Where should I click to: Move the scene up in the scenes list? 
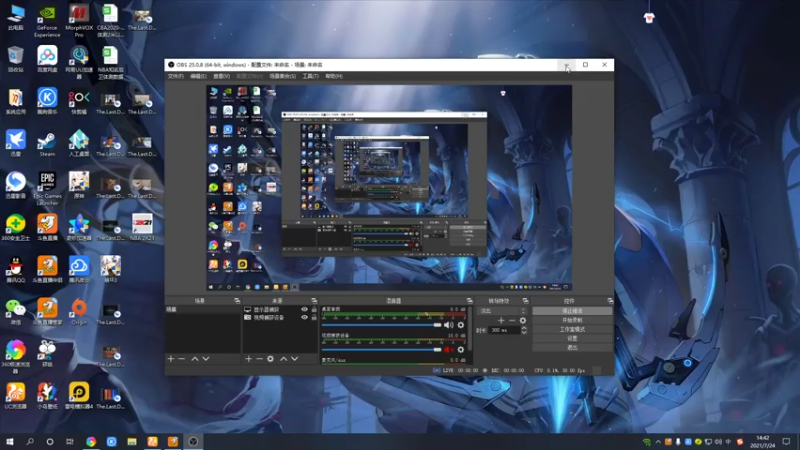(195, 359)
